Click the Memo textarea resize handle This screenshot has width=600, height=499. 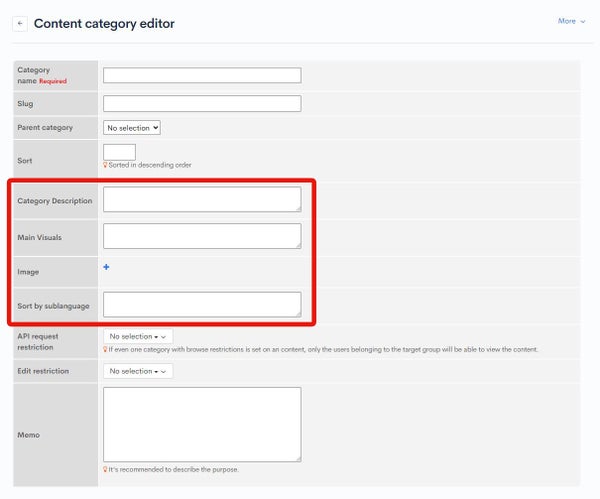coord(298,459)
